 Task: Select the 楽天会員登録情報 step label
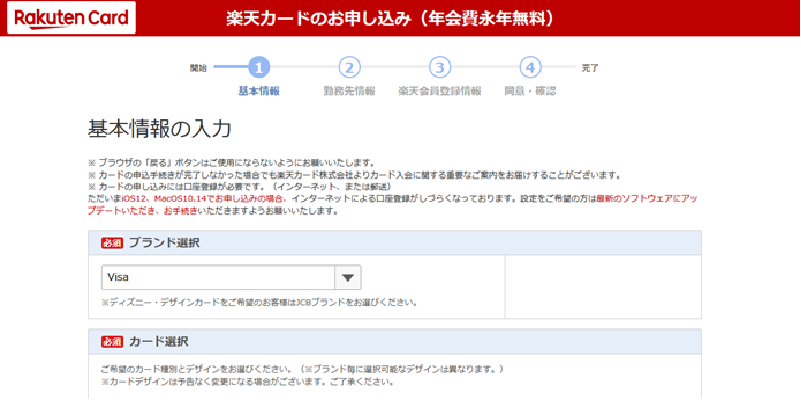point(440,91)
